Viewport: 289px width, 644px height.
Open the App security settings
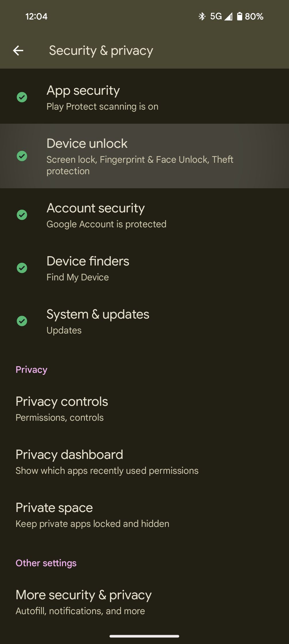point(115,98)
